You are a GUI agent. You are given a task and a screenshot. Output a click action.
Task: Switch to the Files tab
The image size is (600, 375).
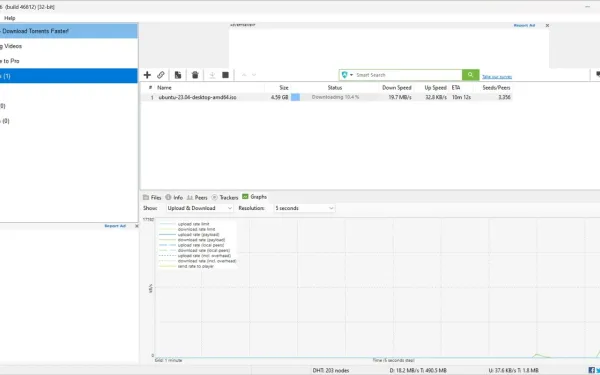point(152,197)
